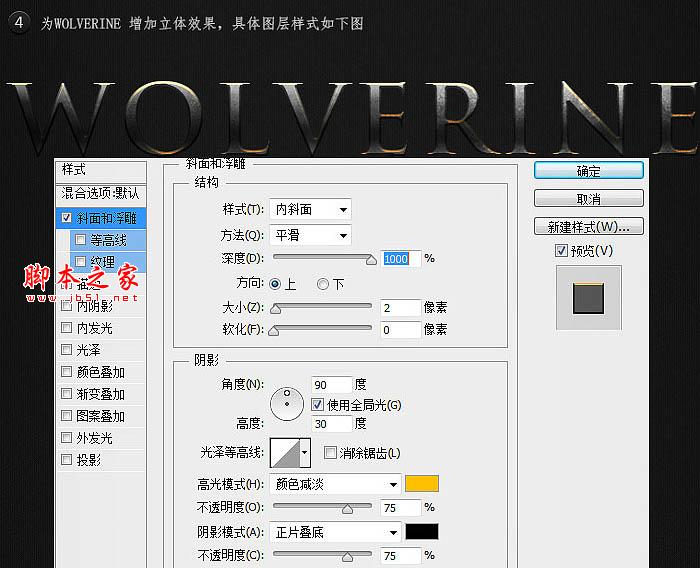The height and width of the screenshot is (568, 700).
Task: Open the 样式(T) dropdown showing 内斜面
Action: [x=310, y=209]
